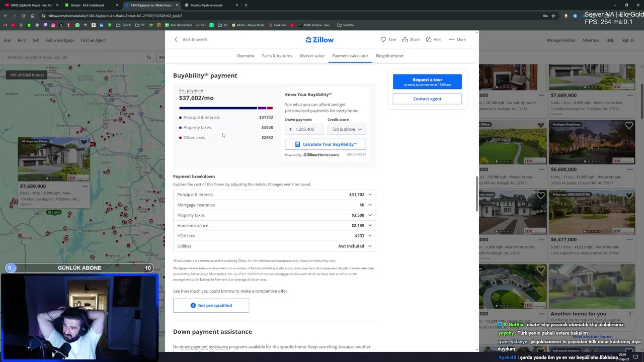Open the PUBG Umbra bookmark
Viewport: 644px width, 362px height.
(314, 25)
